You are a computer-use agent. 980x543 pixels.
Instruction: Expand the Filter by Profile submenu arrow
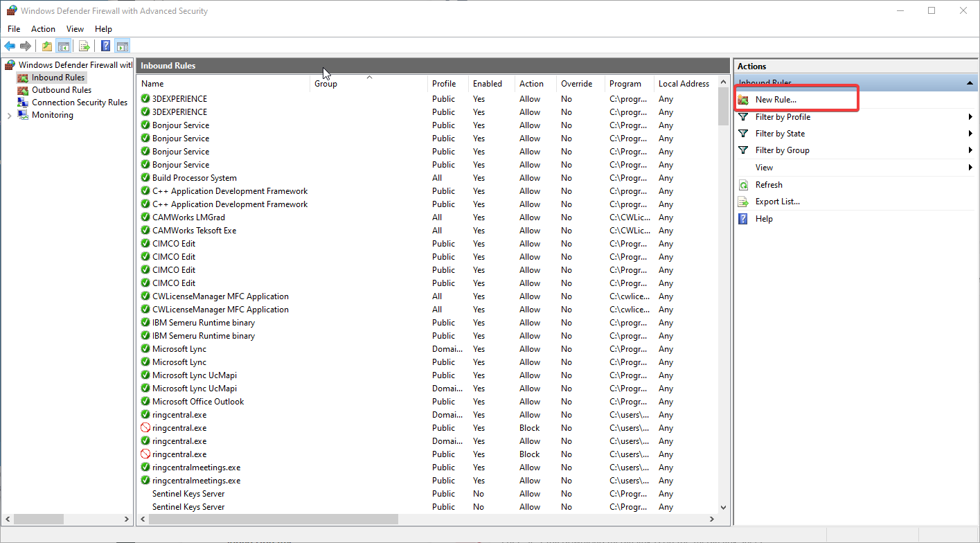[x=970, y=117]
